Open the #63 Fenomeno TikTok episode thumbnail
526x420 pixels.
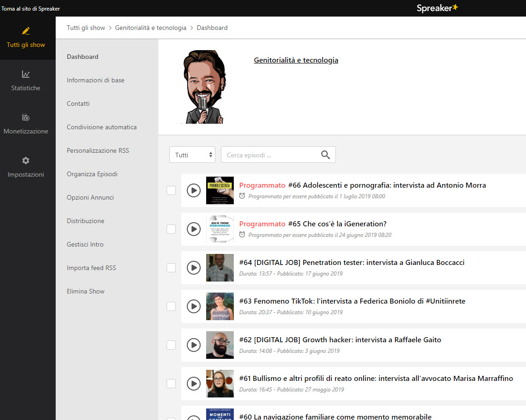coord(220,306)
